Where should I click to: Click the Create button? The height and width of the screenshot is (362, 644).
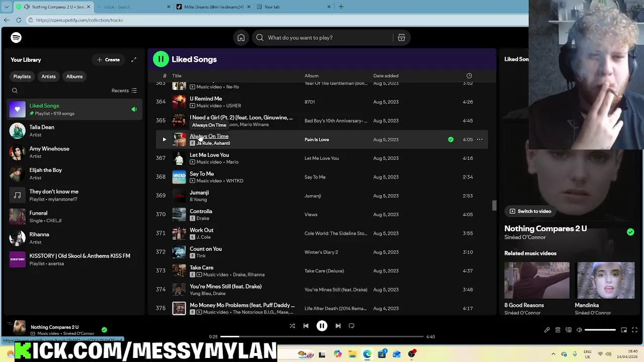click(x=108, y=60)
